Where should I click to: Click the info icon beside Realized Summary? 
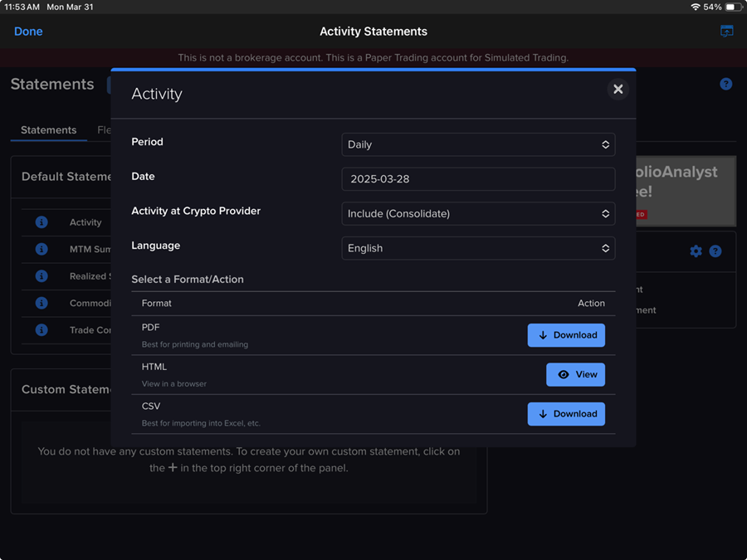click(x=41, y=275)
